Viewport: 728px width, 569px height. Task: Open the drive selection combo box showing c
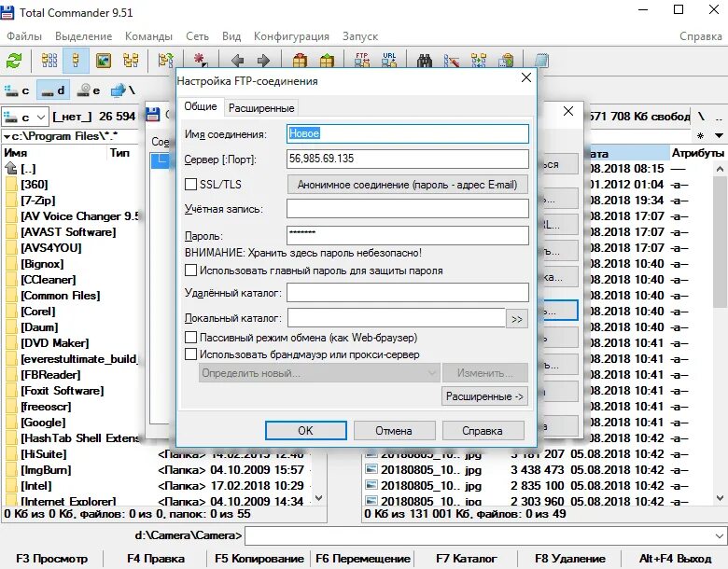tap(25, 118)
